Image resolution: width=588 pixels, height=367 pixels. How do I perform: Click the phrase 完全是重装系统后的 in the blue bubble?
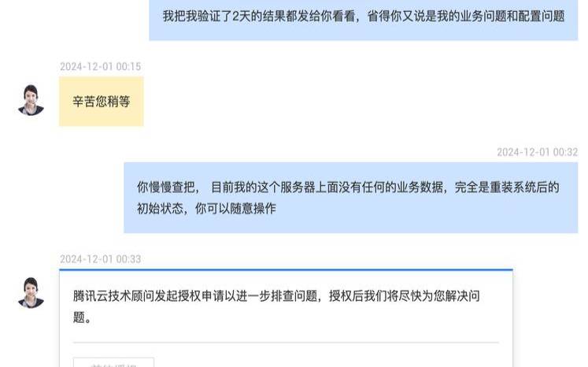point(507,187)
